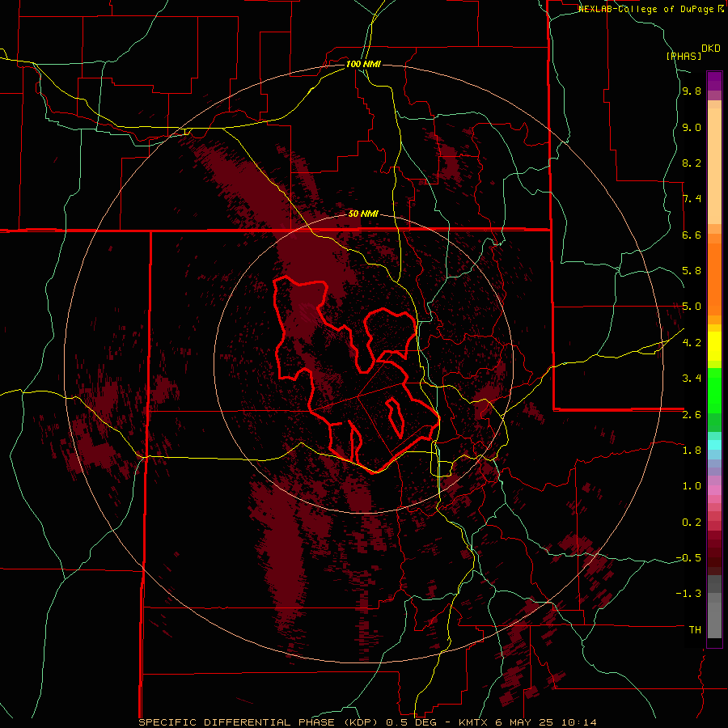
Task: Click the 2.6 scale value
Action: click(x=692, y=415)
